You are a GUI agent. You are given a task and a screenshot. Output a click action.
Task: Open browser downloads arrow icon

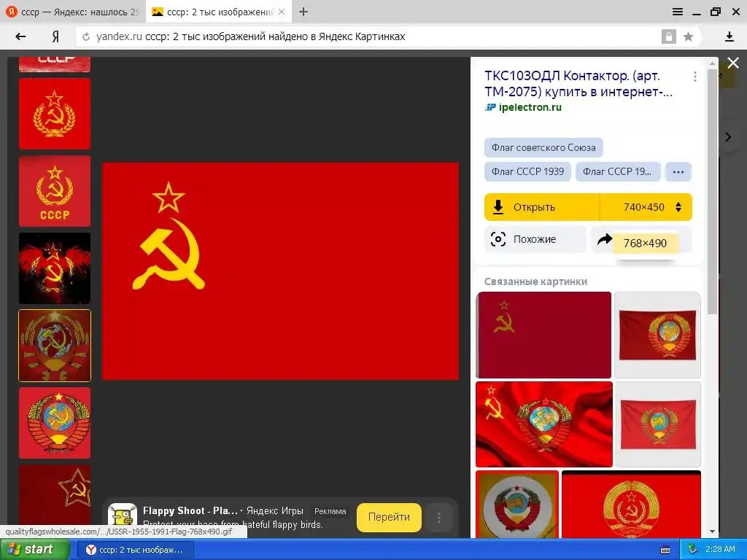point(729,36)
